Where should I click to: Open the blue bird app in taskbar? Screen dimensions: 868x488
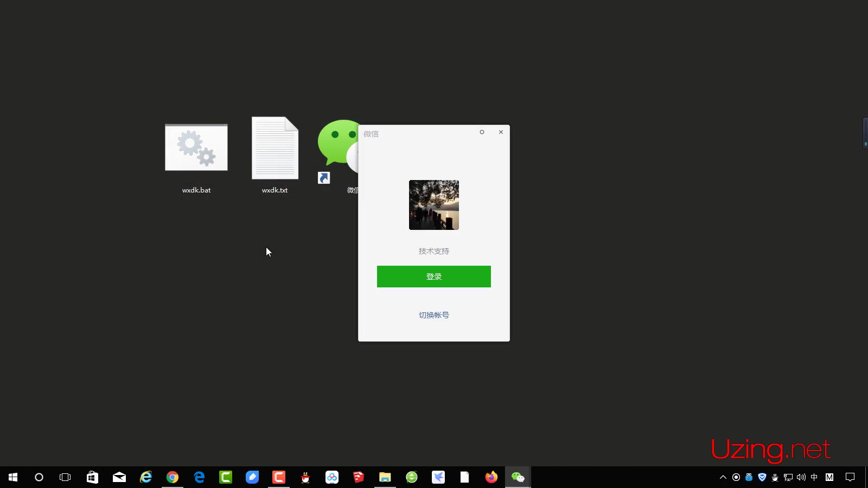click(x=438, y=477)
